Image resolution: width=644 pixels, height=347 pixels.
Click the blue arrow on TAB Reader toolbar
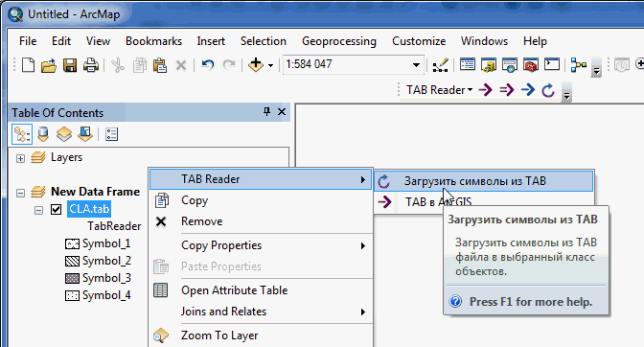pyautogui.click(x=528, y=89)
